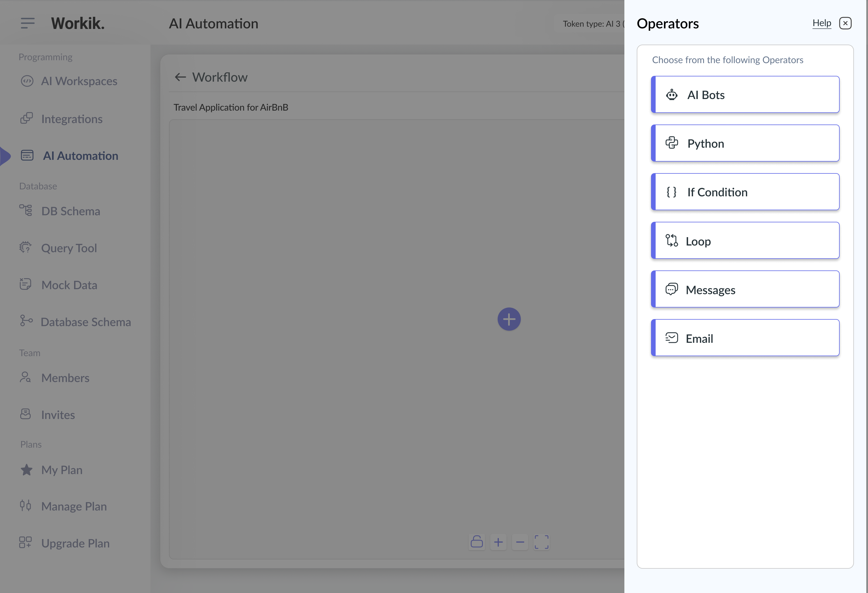Select the Loop operator icon
The height and width of the screenshot is (593, 868).
672,241
